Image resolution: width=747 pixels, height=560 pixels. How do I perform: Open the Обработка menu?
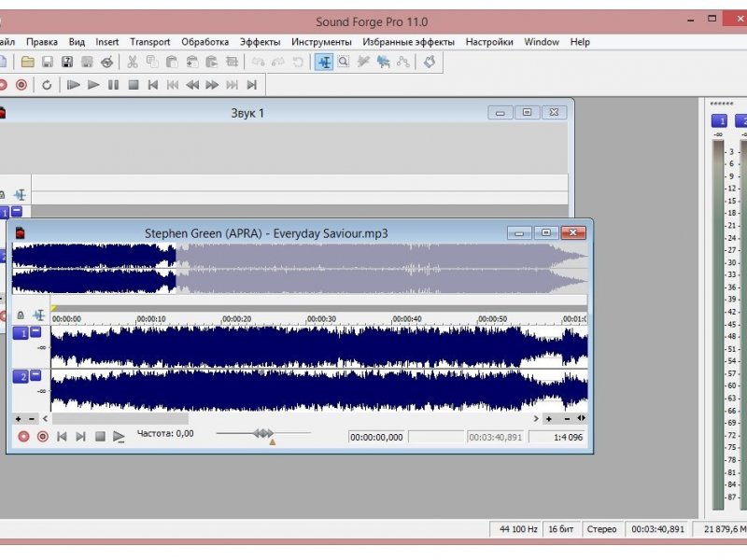[204, 42]
